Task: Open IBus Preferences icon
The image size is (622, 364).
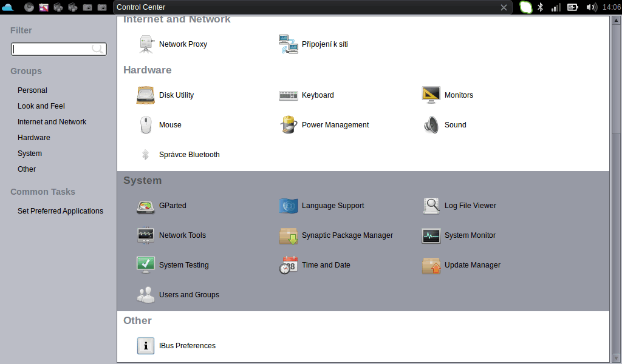Action: [x=146, y=346]
